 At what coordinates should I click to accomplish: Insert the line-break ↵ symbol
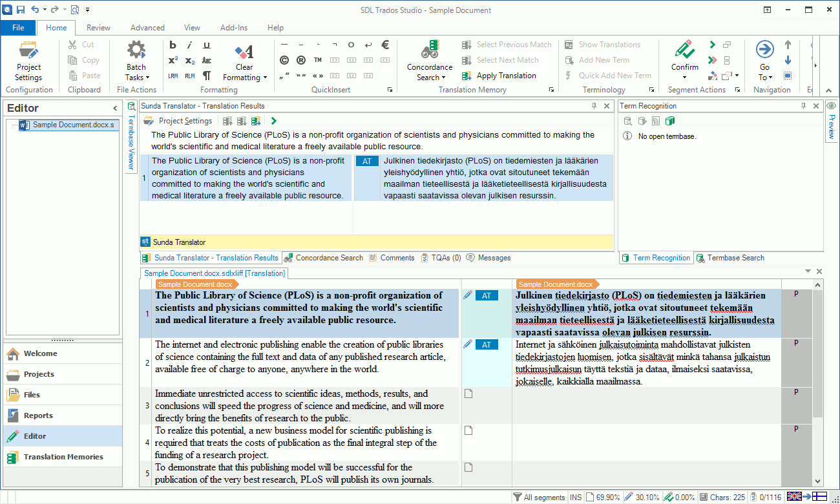pos(368,45)
